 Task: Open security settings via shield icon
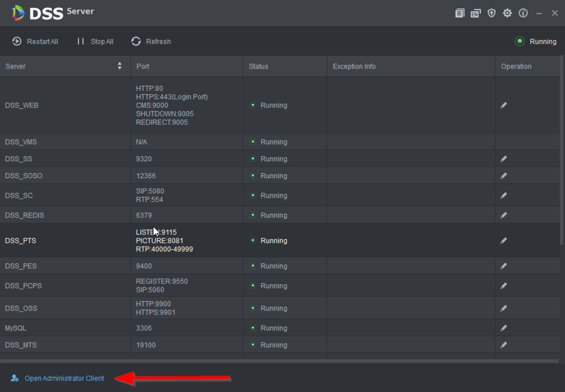point(492,13)
